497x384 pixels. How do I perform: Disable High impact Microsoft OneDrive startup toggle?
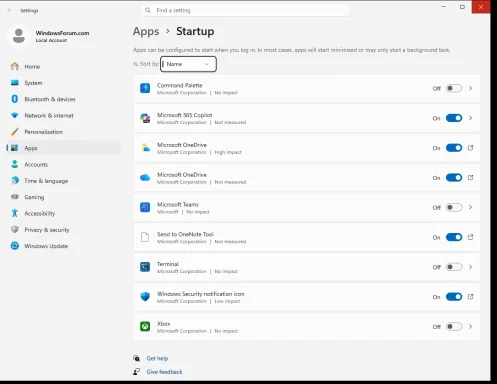tap(454, 148)
